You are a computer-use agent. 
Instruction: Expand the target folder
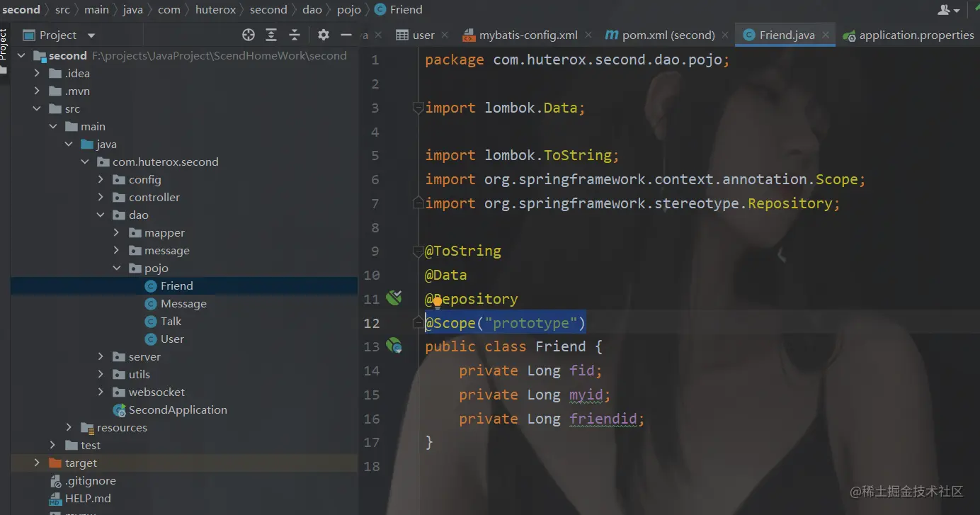pos(38,463)
